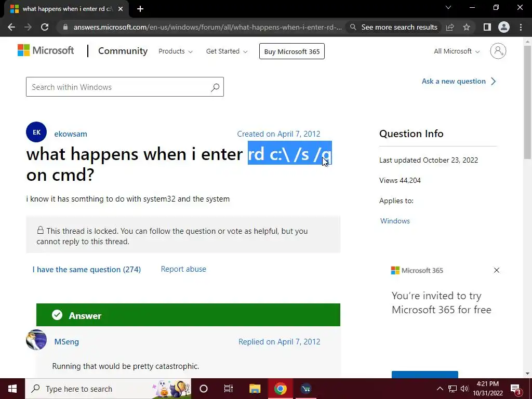Go back with the browser back arrow
The image size is (532, 399).
(x=11, y=27)
